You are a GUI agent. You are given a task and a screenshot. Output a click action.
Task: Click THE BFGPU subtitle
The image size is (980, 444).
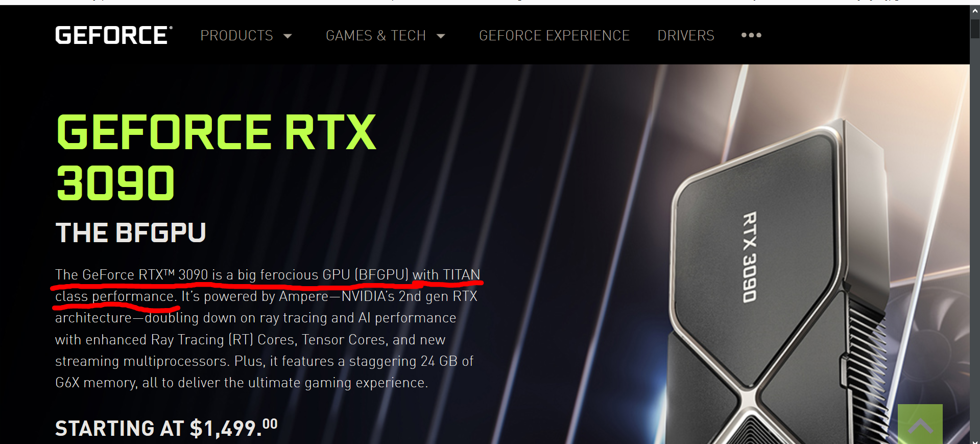point(131,232)
